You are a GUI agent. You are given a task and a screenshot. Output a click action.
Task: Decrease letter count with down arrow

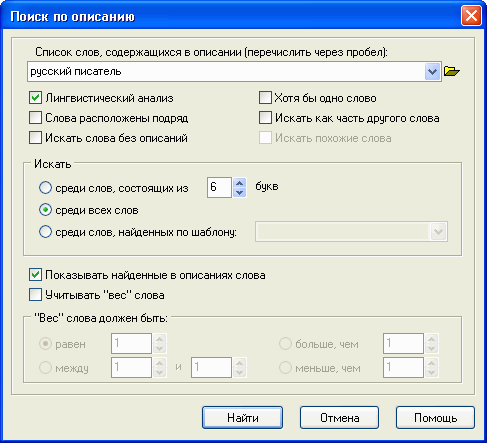[239, 192]
